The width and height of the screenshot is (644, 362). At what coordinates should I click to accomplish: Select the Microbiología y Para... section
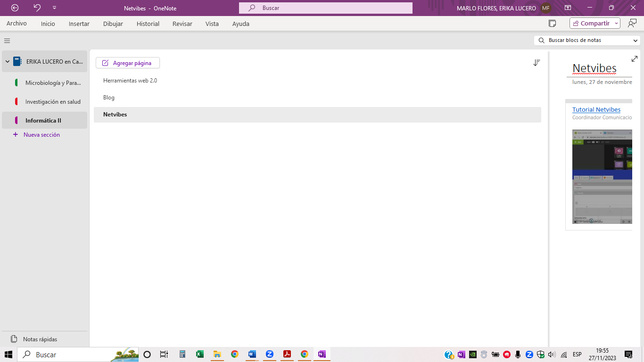coord(45,83)
